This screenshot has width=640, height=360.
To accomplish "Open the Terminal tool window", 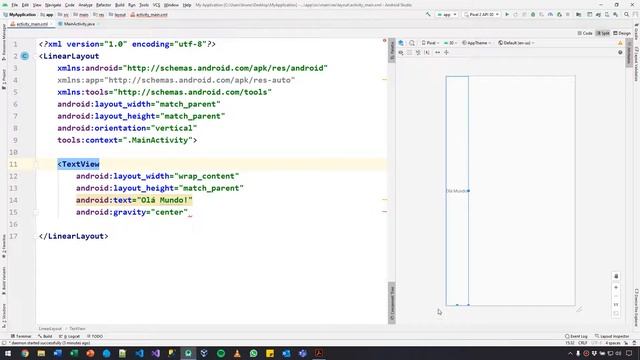I will (x=21, y=336).
